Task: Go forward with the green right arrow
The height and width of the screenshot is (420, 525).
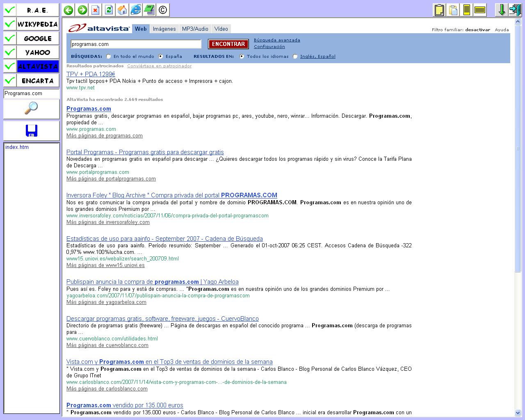Action: point(82,10)
